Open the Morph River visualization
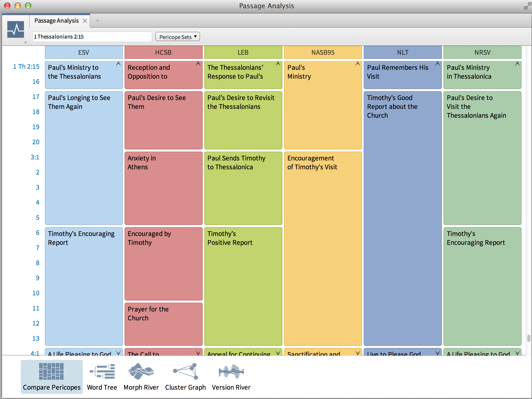 coord(141,371)
